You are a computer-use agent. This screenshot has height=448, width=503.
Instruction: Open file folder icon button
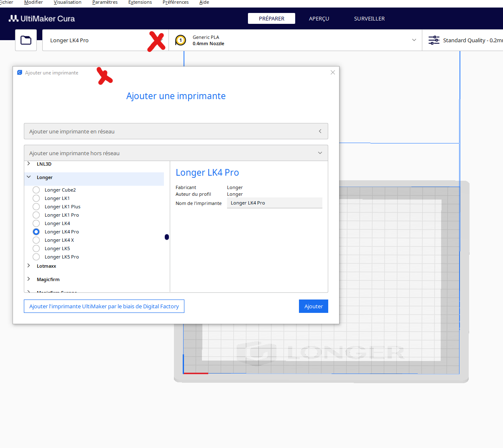click(x=26, y=40)
